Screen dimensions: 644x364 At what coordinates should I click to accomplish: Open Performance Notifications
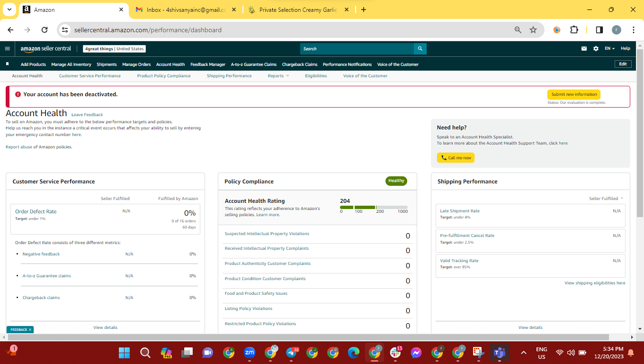(x=347, y=64)
